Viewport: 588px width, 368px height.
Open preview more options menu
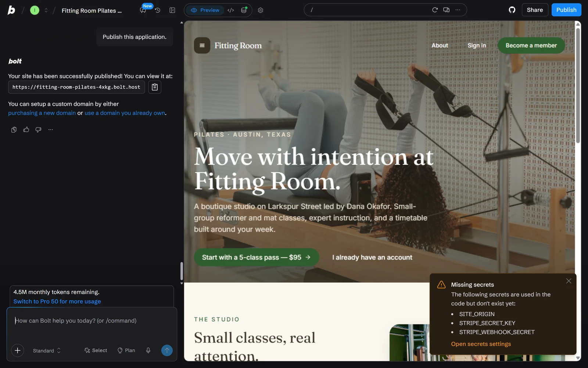458,10
